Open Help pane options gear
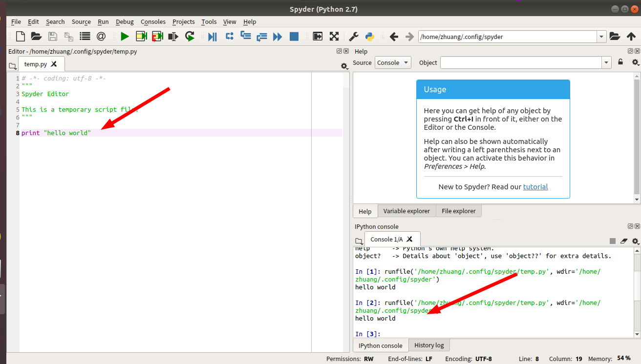The height and width of the screenshot is (364, 641). [x=635, y=62]
